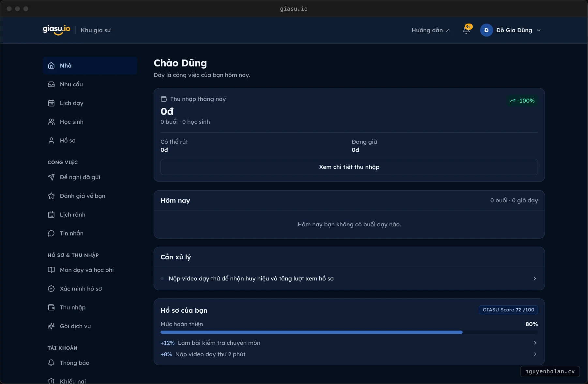Click the calendar icon beside Lịch dạy
The width and height of the screenshot is (588, 384).
(x=51, y=103)
